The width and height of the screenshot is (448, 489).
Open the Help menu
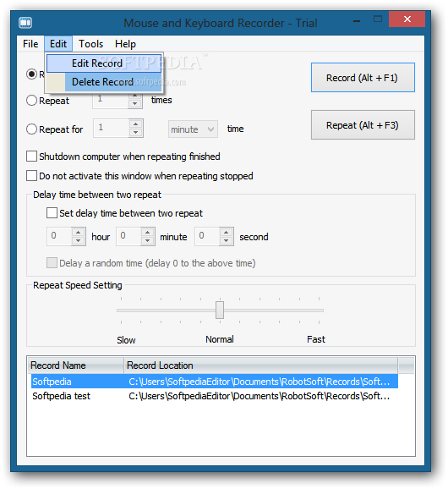(x=125, y=44)
